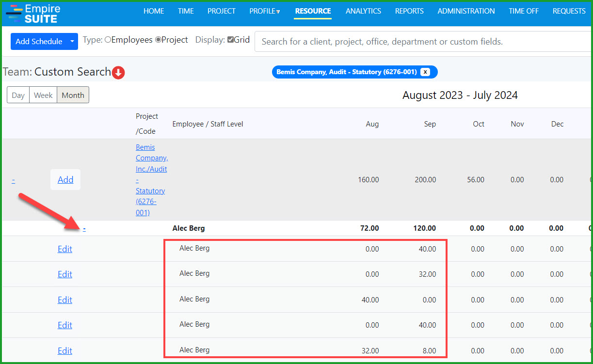This screenshot has width=593, height=364.
Task: Go to HOME in the navigation bar
Action: pyautogui.click(x=154, y=11)
